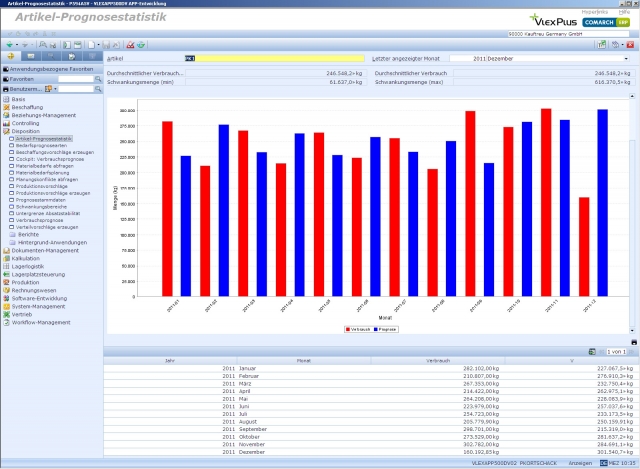Click the red Verbrauch legend swatch

[x=347, y=328]
